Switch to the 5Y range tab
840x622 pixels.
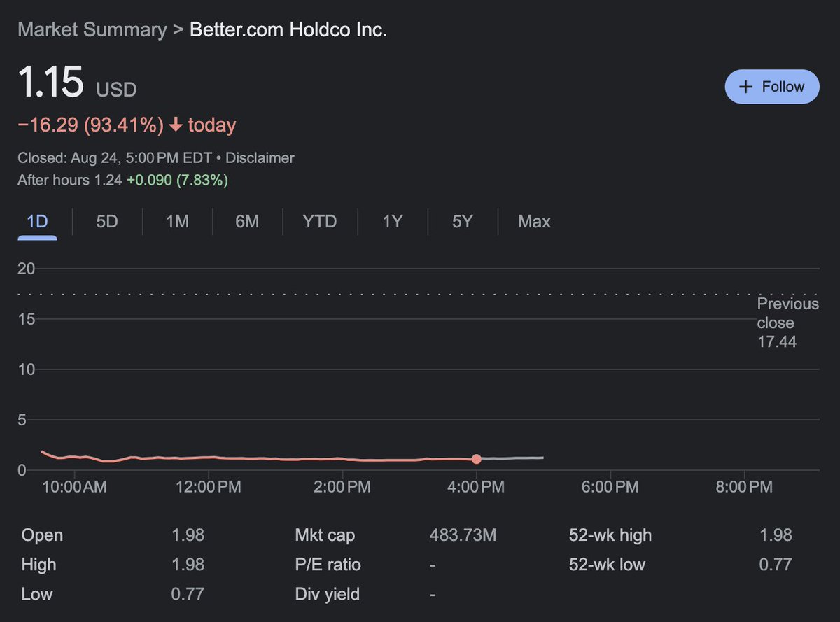coord(462,222)
